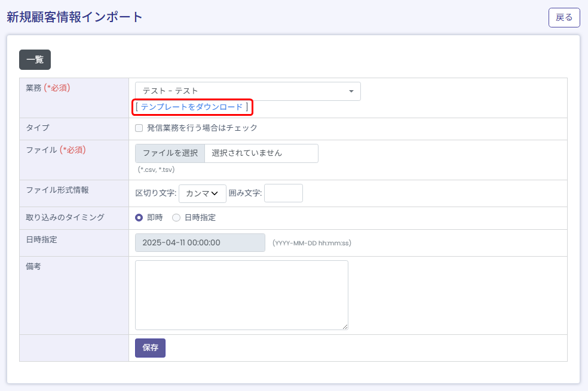
Task: Click the 2025-04-11 00:00:00 date field
Action: click(x=200, y=243)
